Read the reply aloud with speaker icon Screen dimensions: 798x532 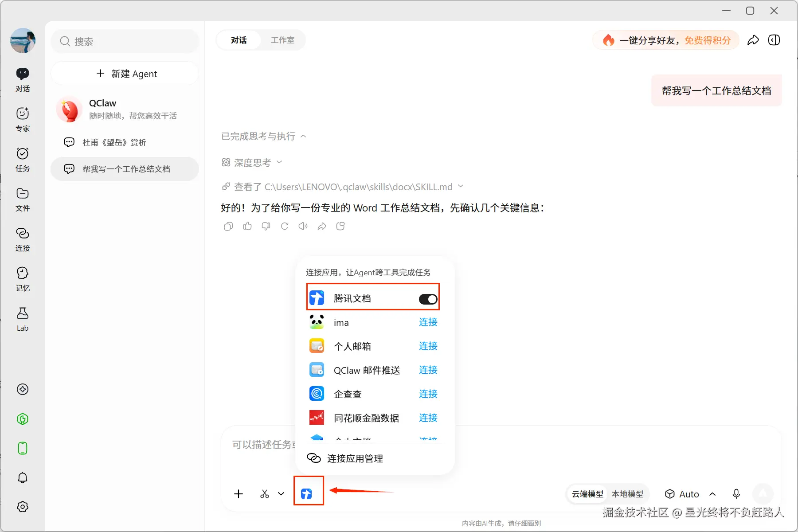pos(303,227)
